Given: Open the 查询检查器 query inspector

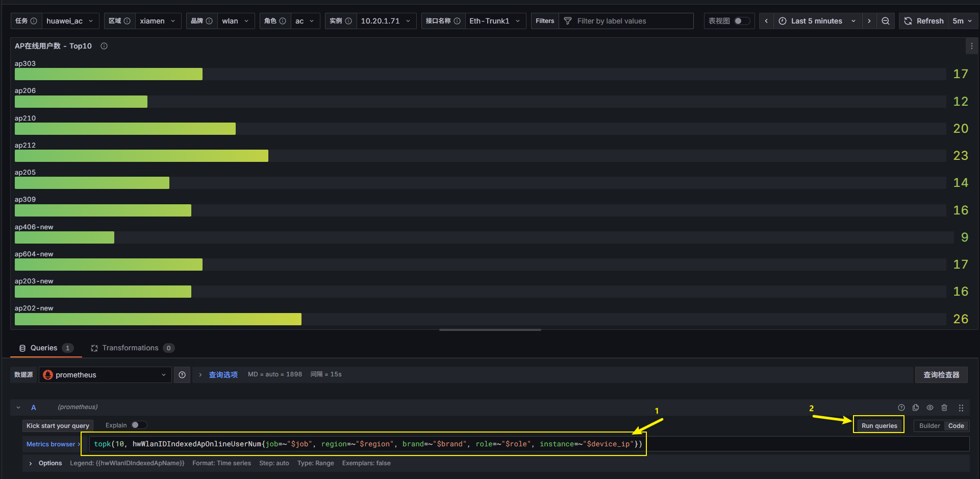Looking at the screenshot, I should 941,375.
